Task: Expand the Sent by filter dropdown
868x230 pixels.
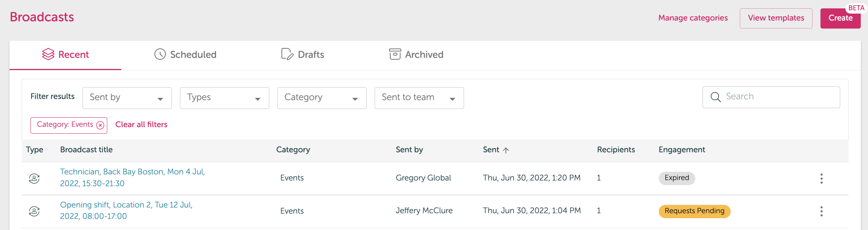Action: pos(127,98)
